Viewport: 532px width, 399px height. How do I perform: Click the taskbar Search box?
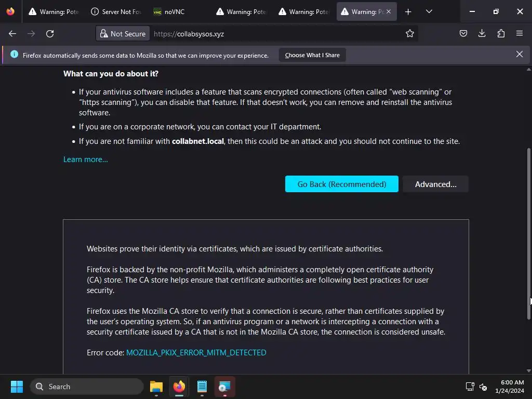click(x=87, y=387)
